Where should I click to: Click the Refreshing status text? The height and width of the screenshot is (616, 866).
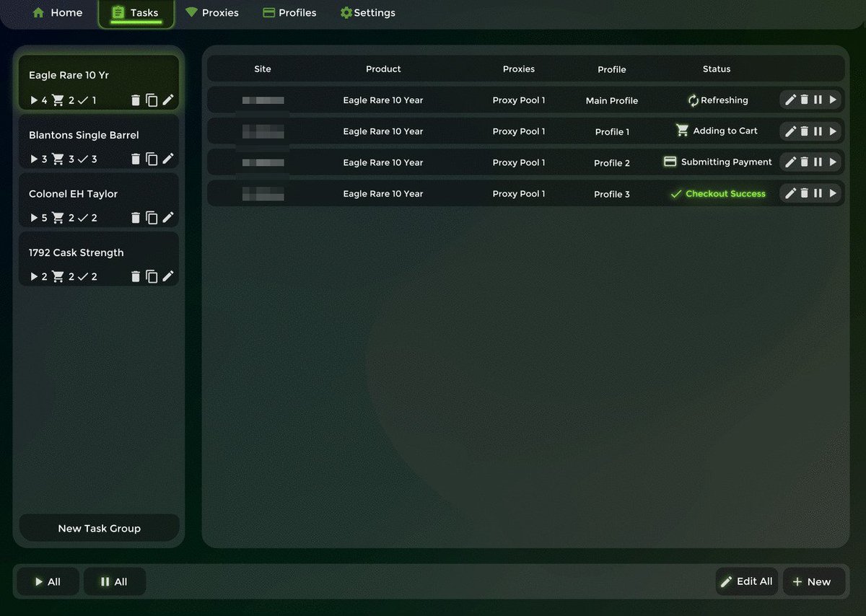click(x=724, y=100)
